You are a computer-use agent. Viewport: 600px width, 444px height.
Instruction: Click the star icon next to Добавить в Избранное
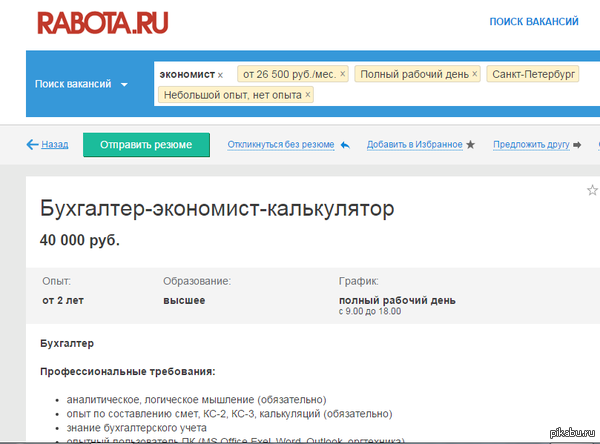(471, 145)
